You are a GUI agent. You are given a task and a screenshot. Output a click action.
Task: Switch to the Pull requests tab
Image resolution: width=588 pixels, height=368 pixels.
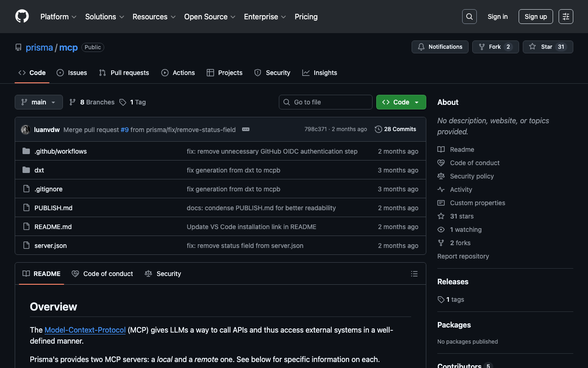(x=124, y=73)
